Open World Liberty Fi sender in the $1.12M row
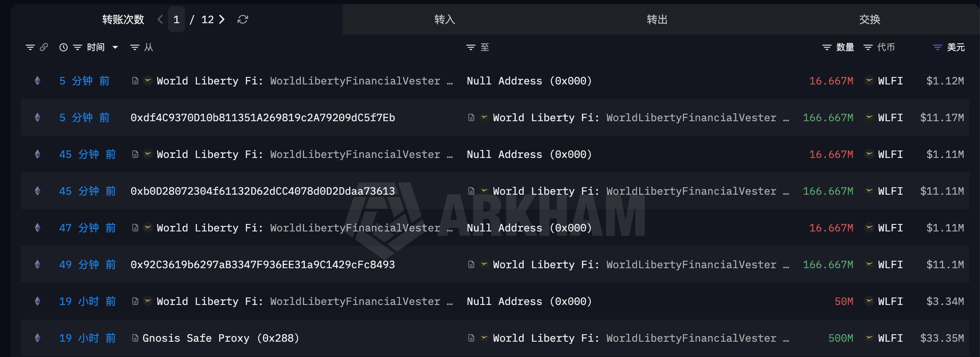This screenshot has height=357, width=980. click(x=304, y=80)
